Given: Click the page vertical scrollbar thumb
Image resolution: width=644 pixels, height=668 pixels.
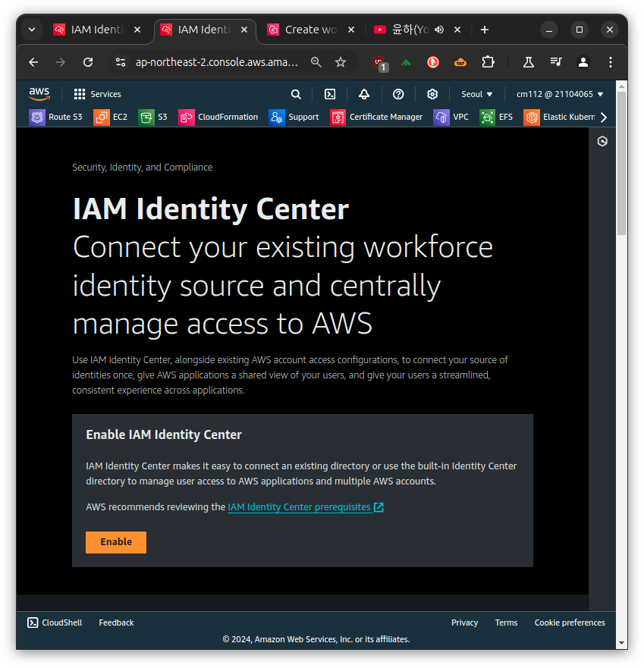Looking at the screenshot, I should (x=621, y=163).
